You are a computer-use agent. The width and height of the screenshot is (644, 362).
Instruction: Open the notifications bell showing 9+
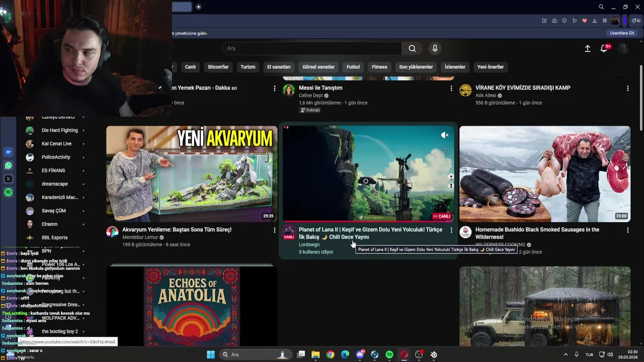tap(604, 48)
